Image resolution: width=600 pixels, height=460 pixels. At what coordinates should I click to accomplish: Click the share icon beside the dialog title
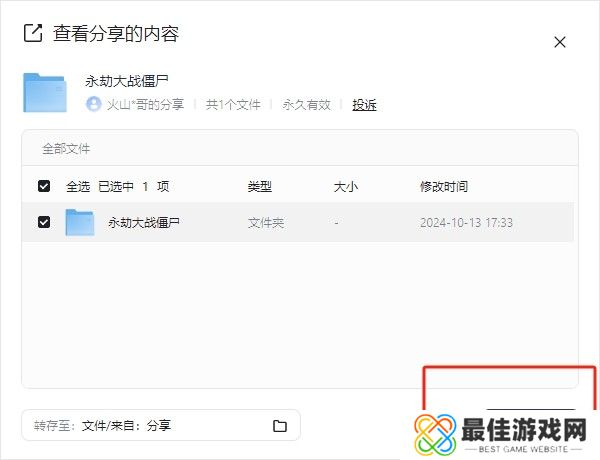[32, 34]
